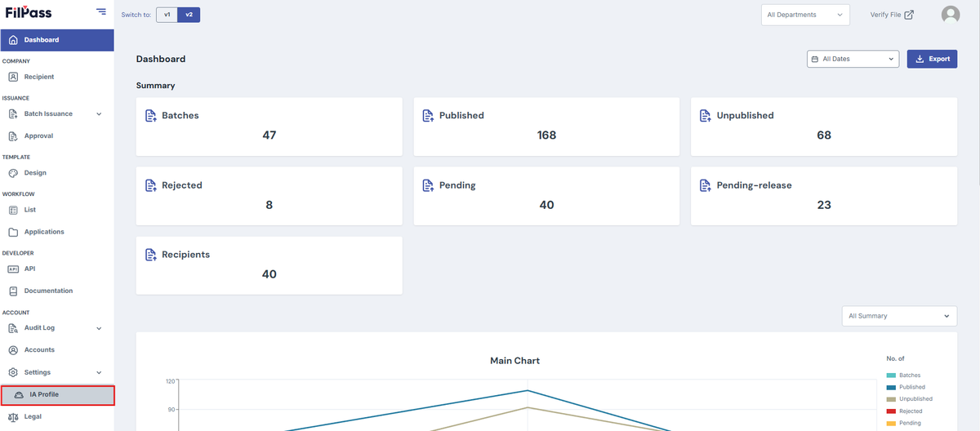This screenshot has width=980, height=431.
Task: Open the All Dates filter dropdown
Action: click(853, 59)
